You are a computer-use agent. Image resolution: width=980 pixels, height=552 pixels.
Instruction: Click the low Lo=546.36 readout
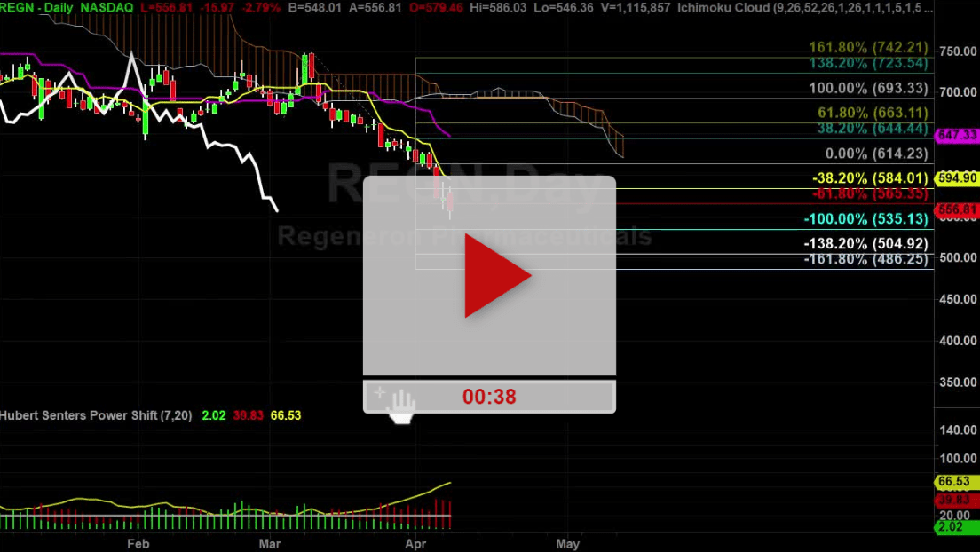(564, 7)
